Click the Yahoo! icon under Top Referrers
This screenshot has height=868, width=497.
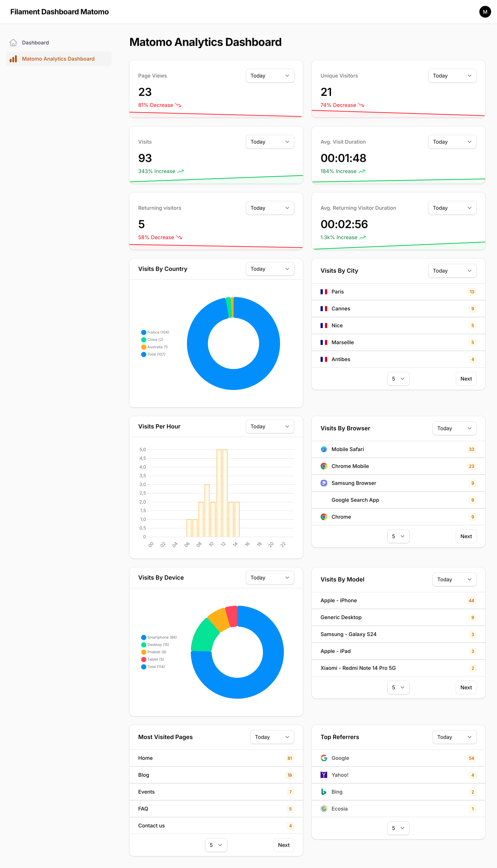coord(324,775)
